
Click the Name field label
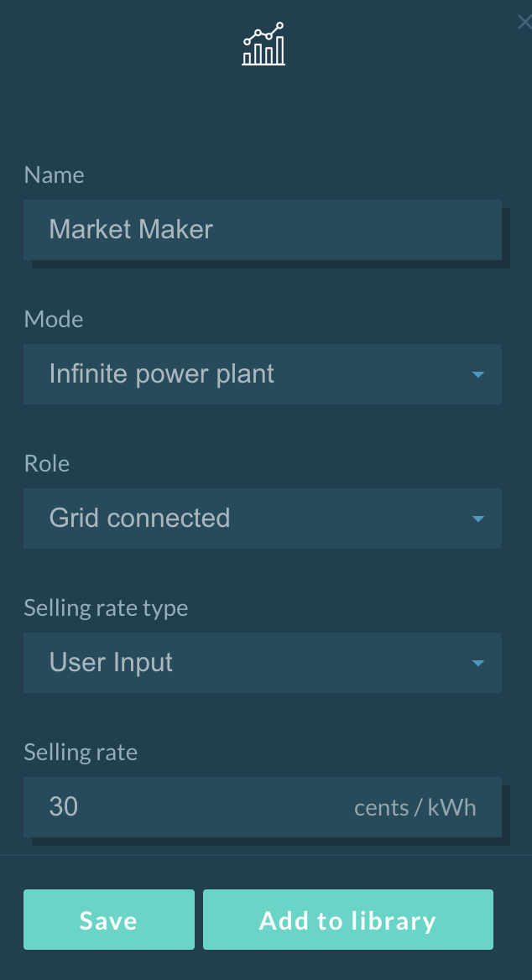(x=54, y=175)
